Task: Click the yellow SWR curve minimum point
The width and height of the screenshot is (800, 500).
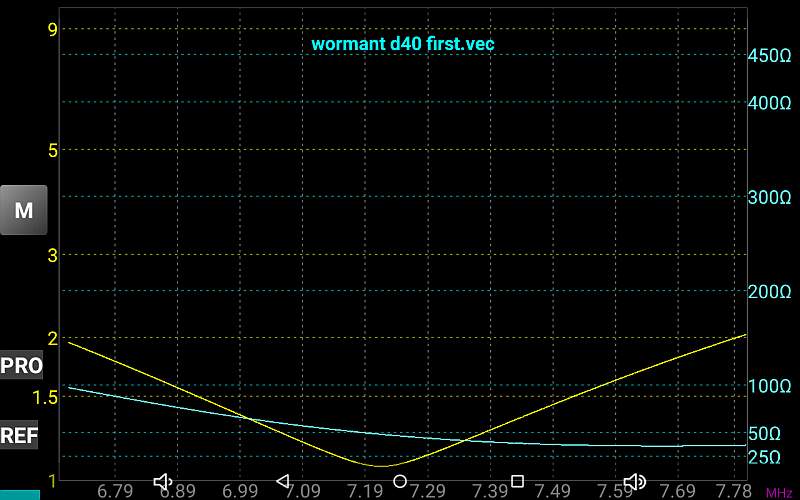Action: click(384, 466)
